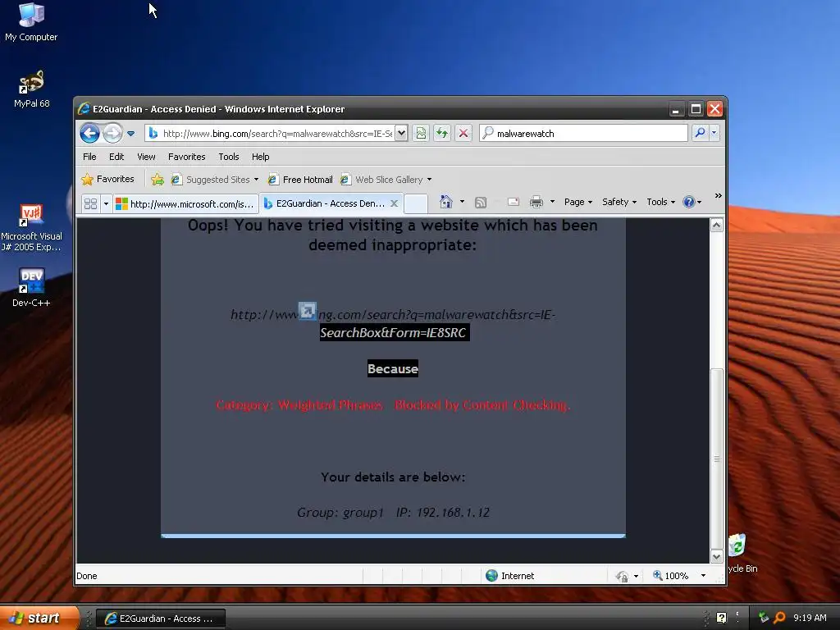The height and width of the screenshot is (630, 840).
Task: Expand the address bar history dropdown
Action: pos(401,134)
